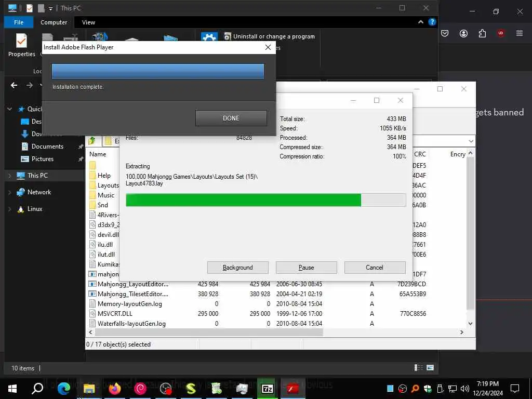
Task: Click the volume speaker tray icon
Action: [464, 389]
